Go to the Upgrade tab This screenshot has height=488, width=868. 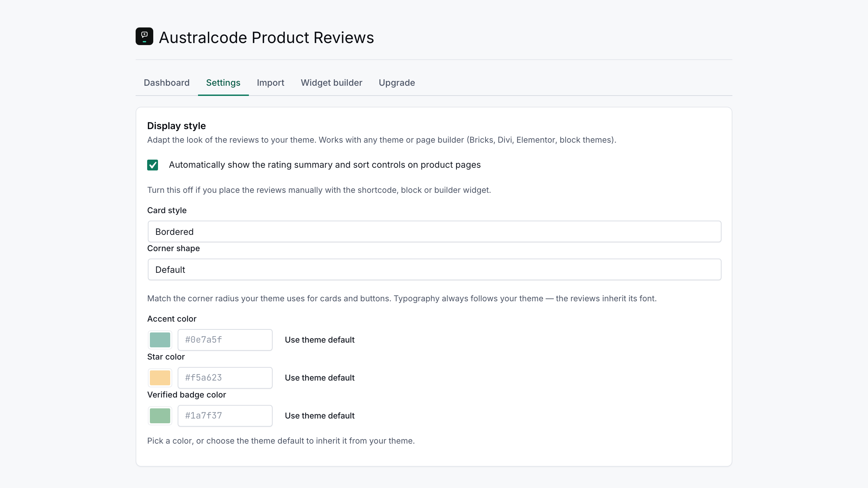pyautogui.click(x=397, y=83)
